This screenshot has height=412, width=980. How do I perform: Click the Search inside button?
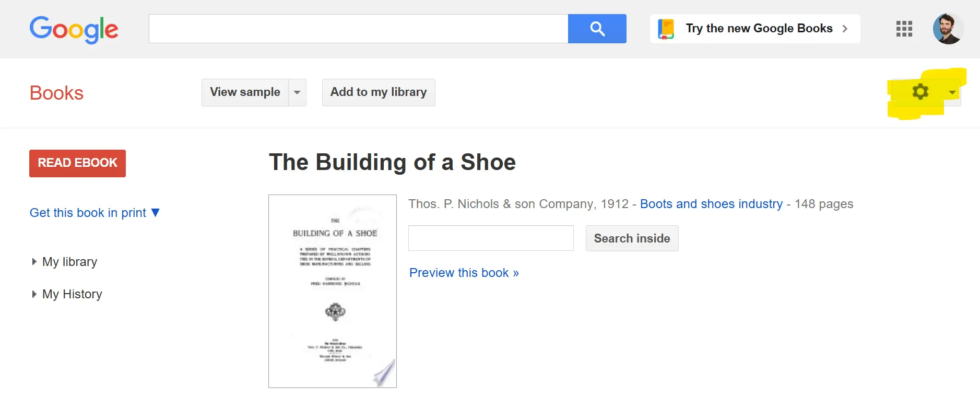(x=632, y=238)
